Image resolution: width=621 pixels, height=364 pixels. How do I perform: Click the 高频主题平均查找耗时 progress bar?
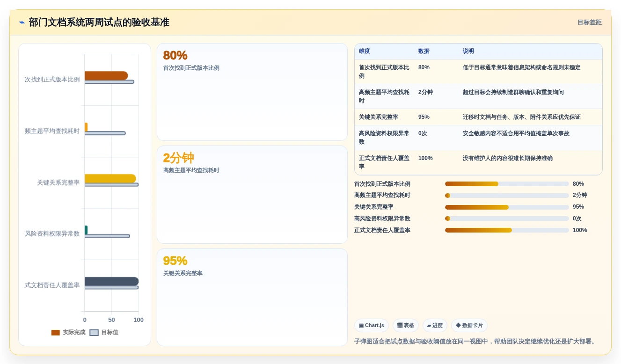(x=507, y=196)
